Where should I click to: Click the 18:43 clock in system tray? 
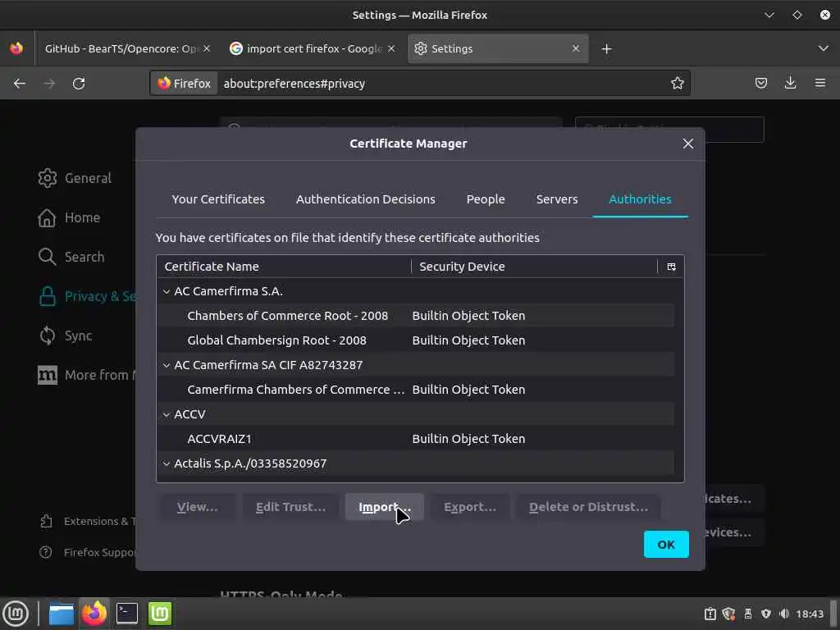[x=810, y=614]
